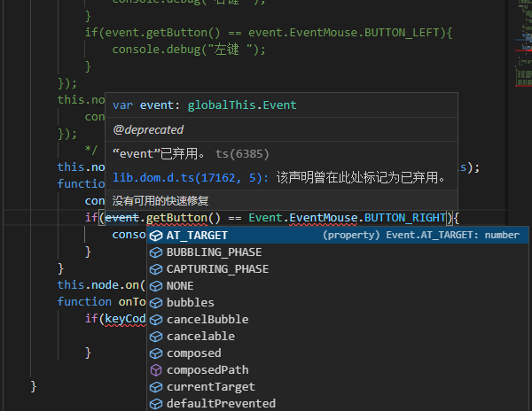This screenshot has width=532, height=411.
Task: Select cancelable completion entry
Action: [x=338, y=336]
